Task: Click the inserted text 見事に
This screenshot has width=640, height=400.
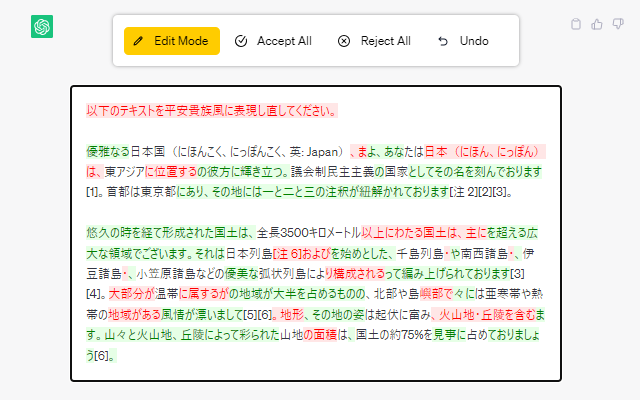Action: click(x=450, y=335)
